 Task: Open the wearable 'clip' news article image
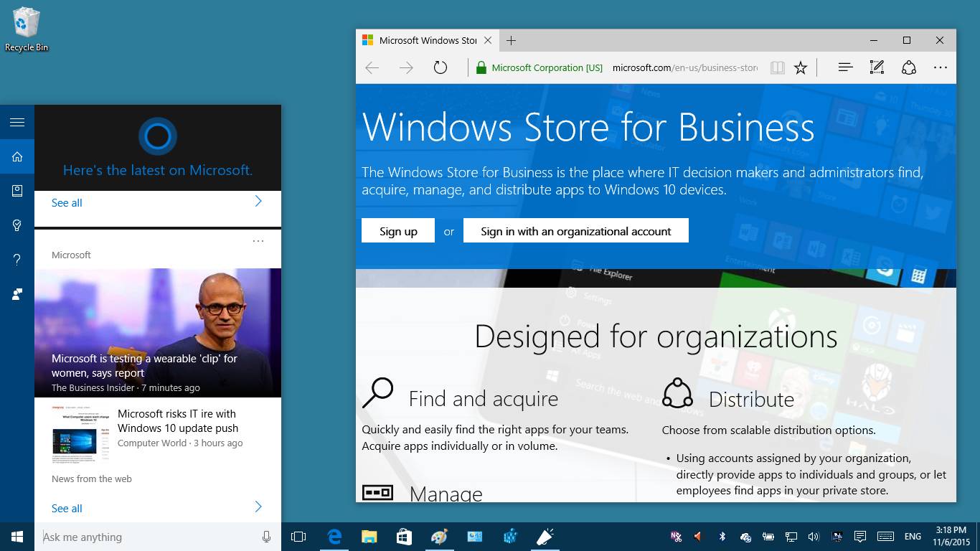pos(158,332)
